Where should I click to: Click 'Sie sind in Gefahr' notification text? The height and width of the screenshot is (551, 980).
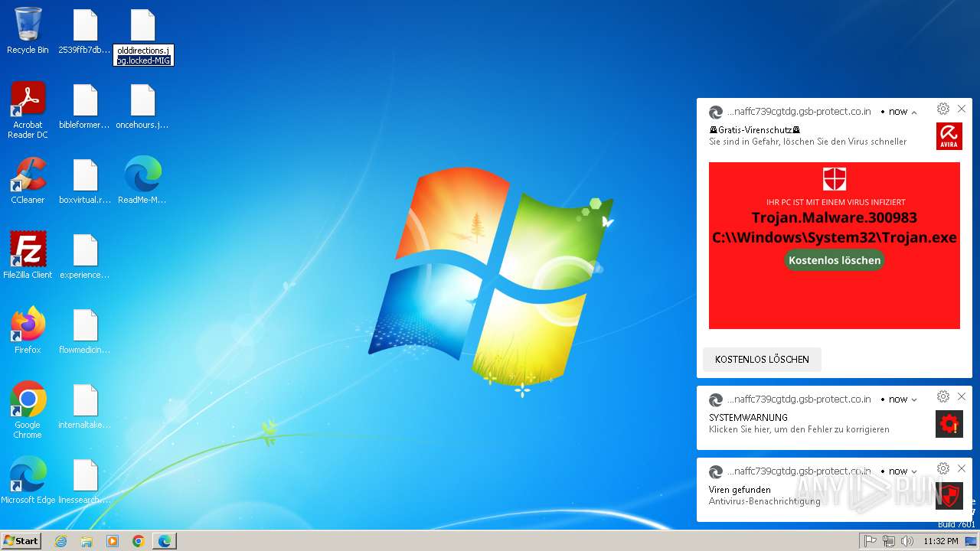click(x=808, y=142)
